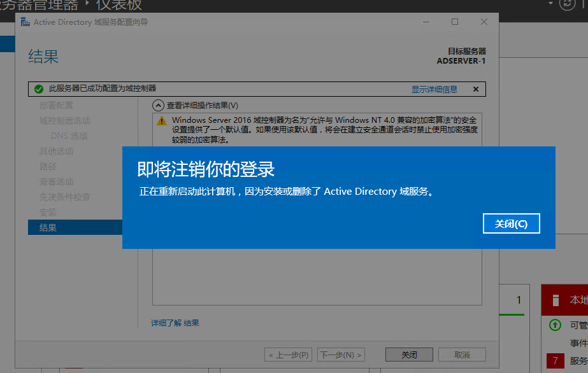The width and height of the screenshot is (588, 373).
Task: Select 安装 step in sidebar
Action: tap(48, 213)
